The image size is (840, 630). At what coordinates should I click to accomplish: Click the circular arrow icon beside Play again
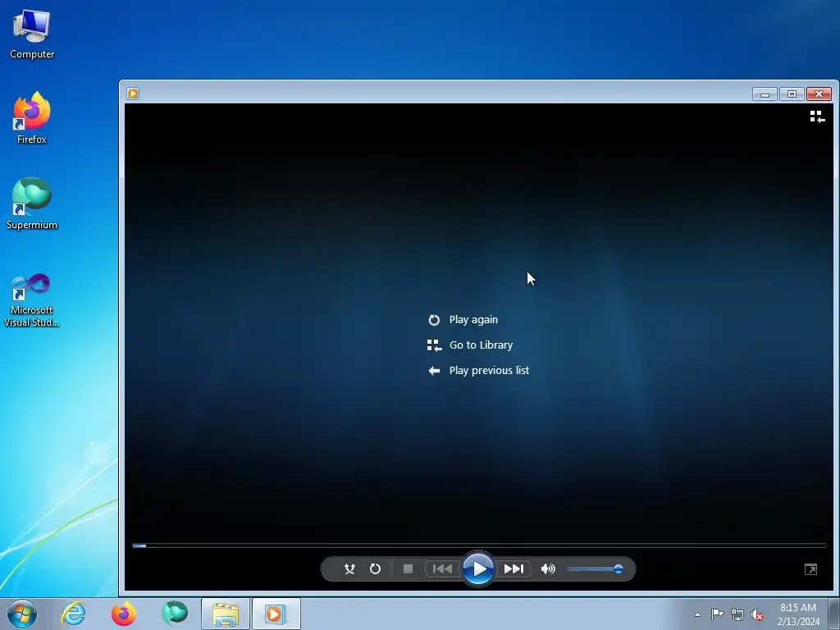pos(434,320)
